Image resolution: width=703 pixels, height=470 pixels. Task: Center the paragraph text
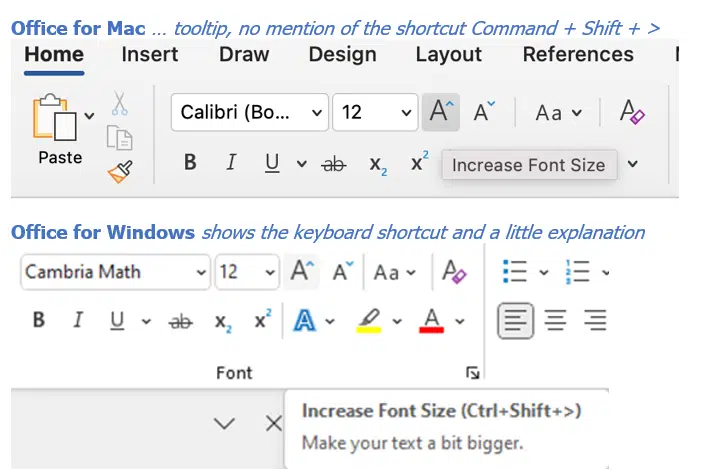(x=555, y=321)
